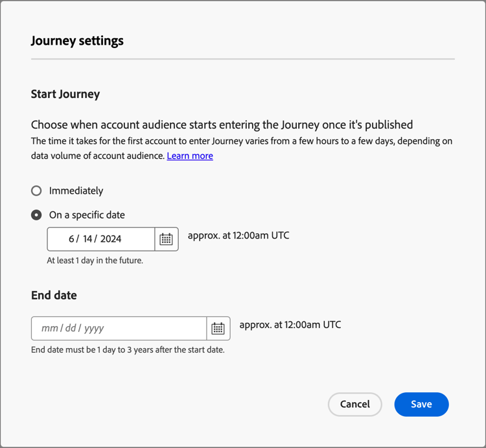Click the On a specific date label
The height and width of the screenshot is (448, 486).
coord(87,215)
